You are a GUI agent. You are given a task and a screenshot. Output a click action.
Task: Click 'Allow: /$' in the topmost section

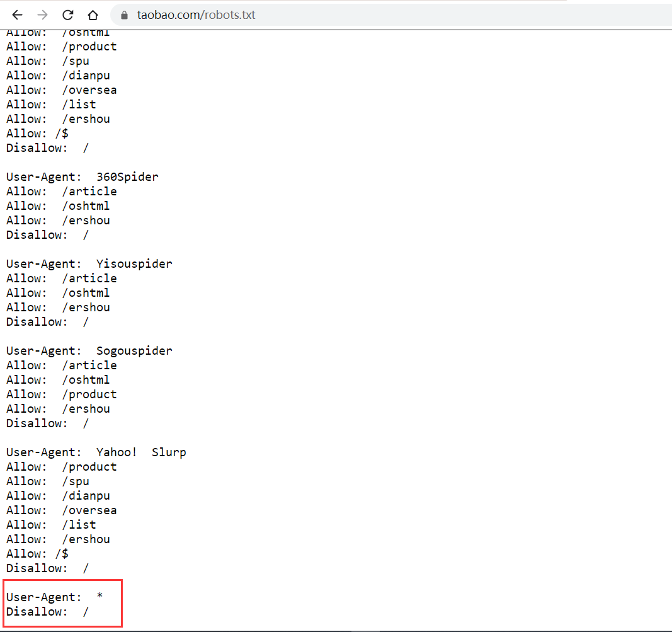37,134
